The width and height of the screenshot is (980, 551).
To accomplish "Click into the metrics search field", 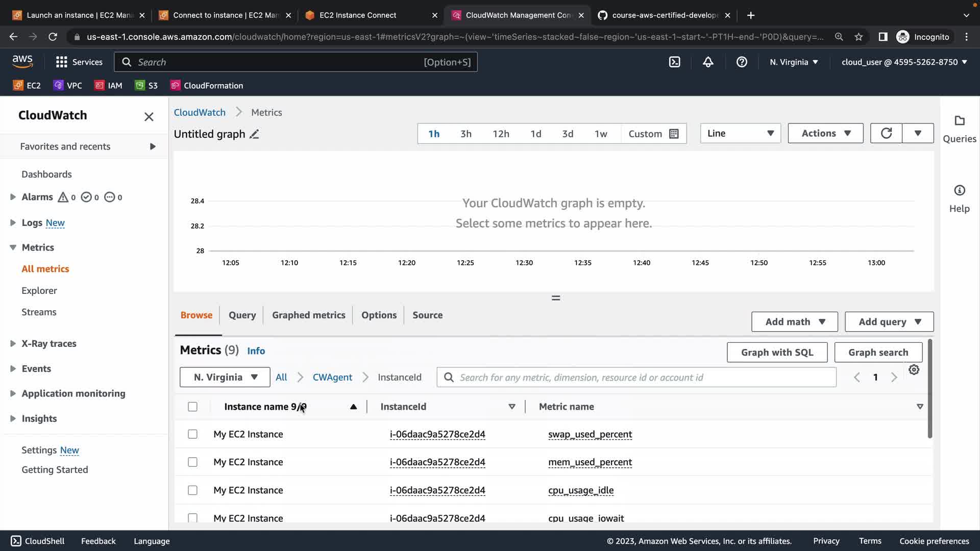I will pos(643,378).
